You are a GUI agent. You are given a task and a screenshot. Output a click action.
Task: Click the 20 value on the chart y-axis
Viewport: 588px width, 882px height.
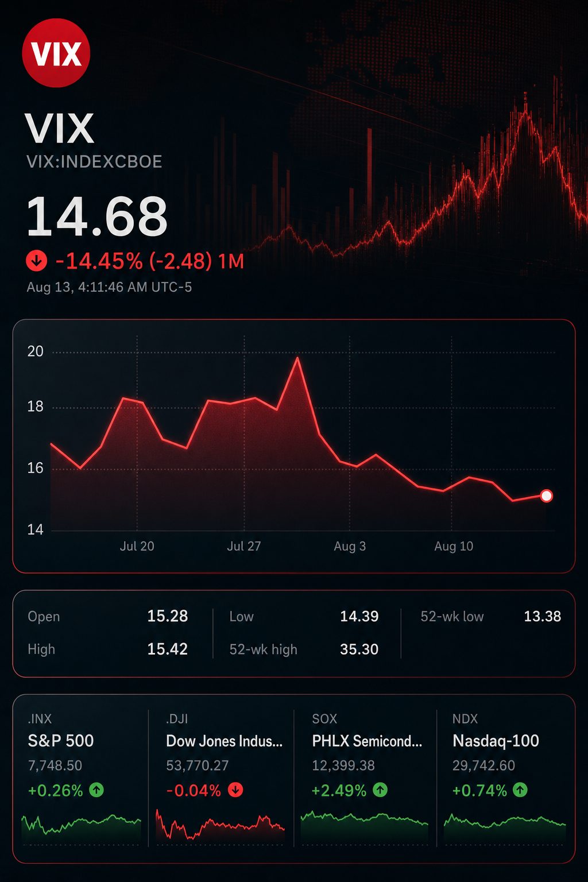(36, 351)
